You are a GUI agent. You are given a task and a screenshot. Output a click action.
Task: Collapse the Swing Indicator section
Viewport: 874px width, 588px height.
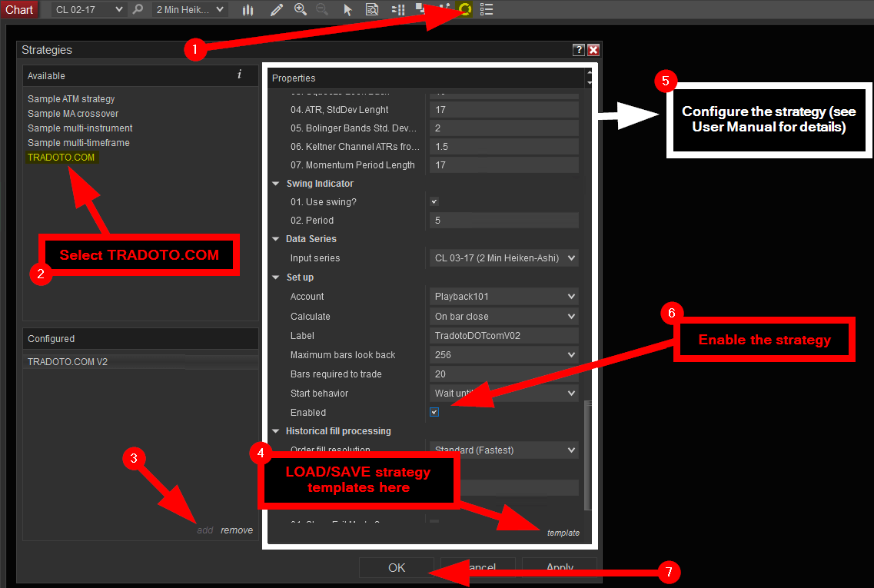coord(276,184)
